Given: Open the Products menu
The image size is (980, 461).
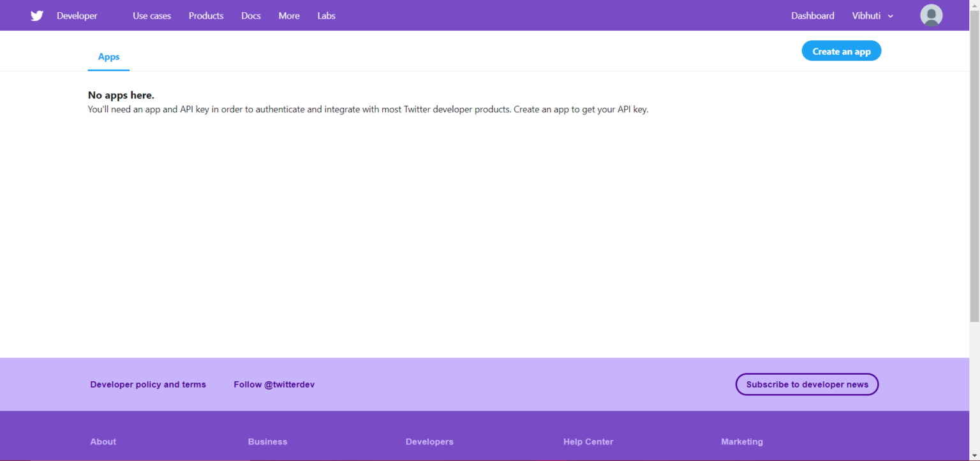Looking at the screenshot, I should pos(205,15).
